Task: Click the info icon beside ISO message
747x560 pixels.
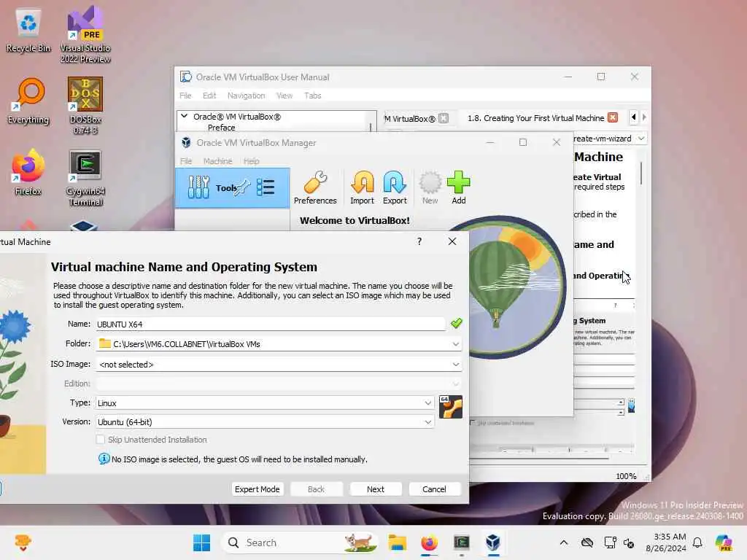Action: [x=104, y=459]
